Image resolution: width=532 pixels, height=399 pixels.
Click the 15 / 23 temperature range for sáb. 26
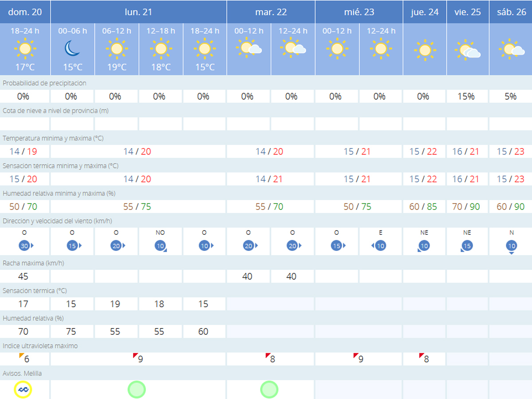[x=511, y=152]
